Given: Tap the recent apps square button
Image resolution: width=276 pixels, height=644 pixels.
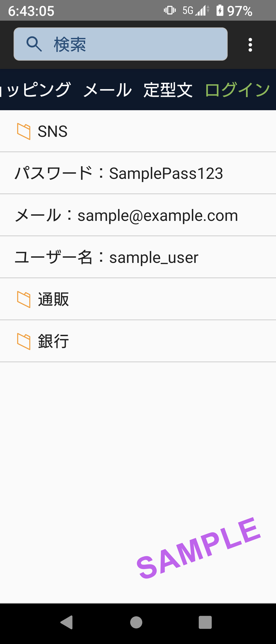Looking at the screenshot, I should point(205,622).
